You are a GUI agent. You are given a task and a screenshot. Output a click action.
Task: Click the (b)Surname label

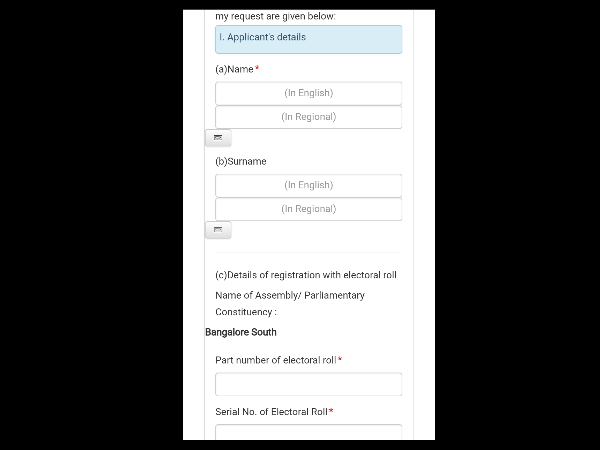[x=240, y=161]
